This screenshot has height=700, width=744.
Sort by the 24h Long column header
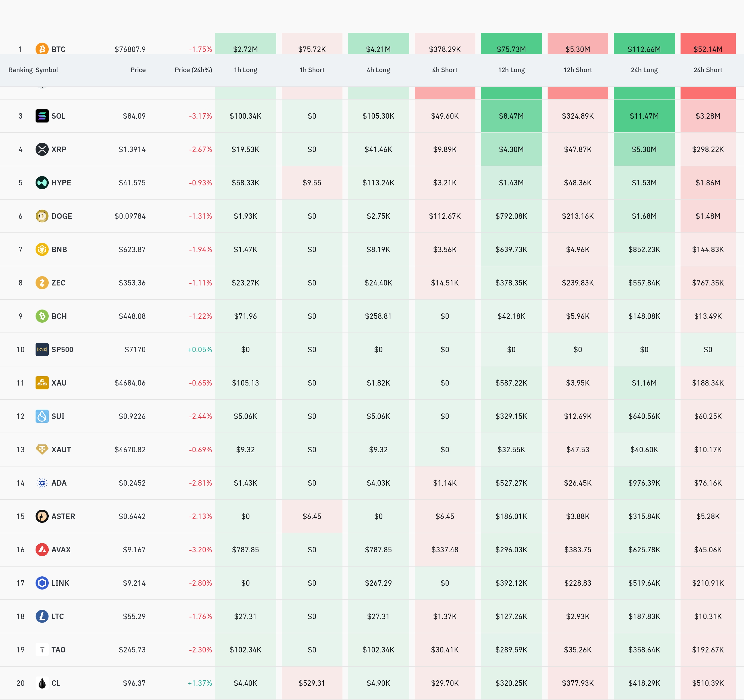(x=644, y=70)
